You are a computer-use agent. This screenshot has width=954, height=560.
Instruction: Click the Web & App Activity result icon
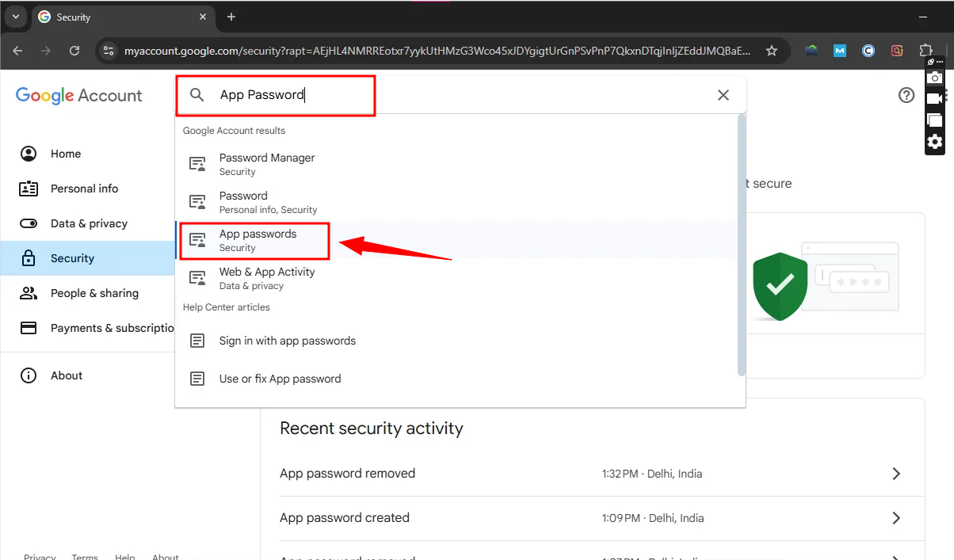click(x=197, y=278)
